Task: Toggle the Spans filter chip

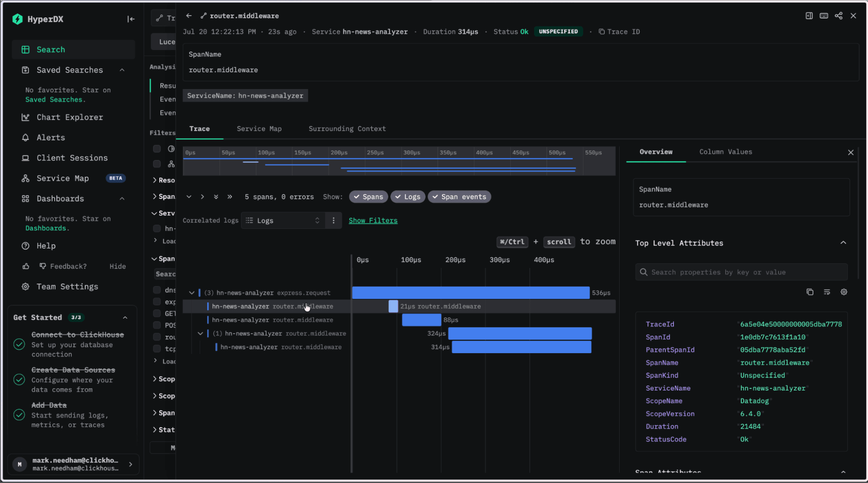Action: coord(368,197)
